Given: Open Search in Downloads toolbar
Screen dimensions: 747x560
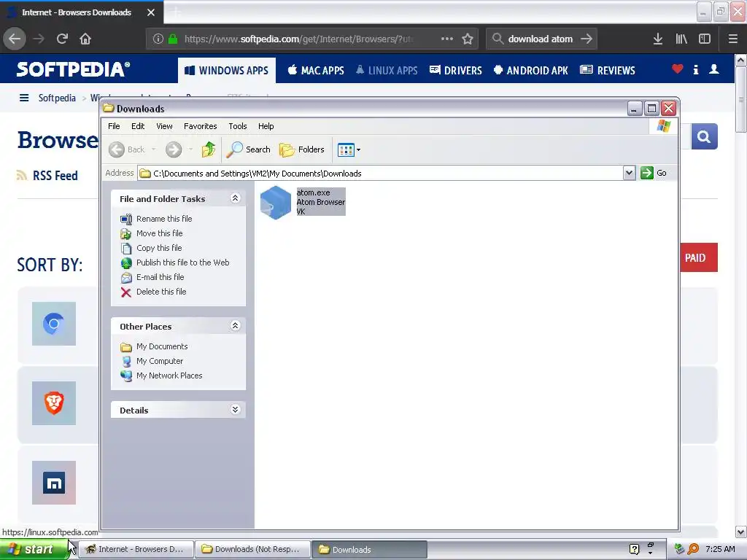Looking at the screenshot, I should point(248,149).
